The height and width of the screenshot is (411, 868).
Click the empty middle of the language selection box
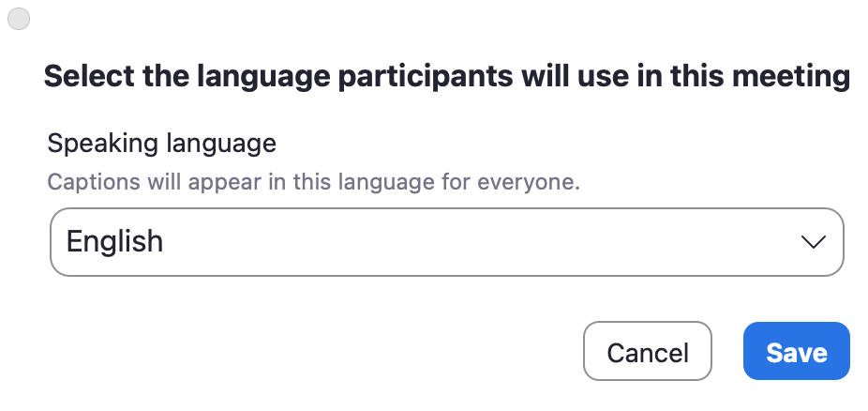[469, 242]
